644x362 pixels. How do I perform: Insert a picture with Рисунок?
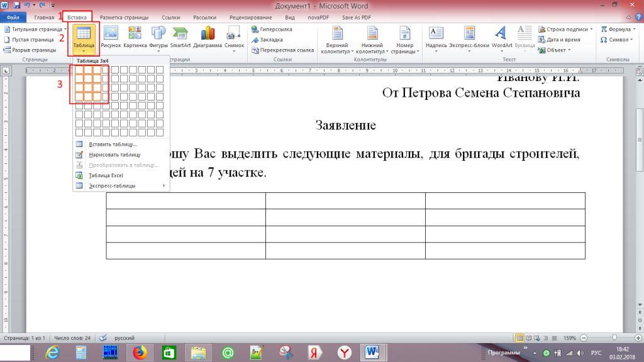111,37
